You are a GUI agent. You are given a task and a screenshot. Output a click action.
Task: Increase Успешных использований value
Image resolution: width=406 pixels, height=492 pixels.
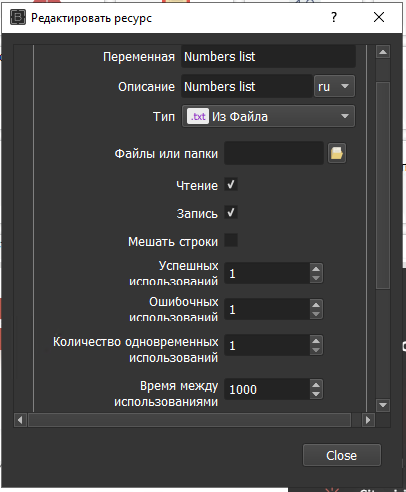point(316,268)
